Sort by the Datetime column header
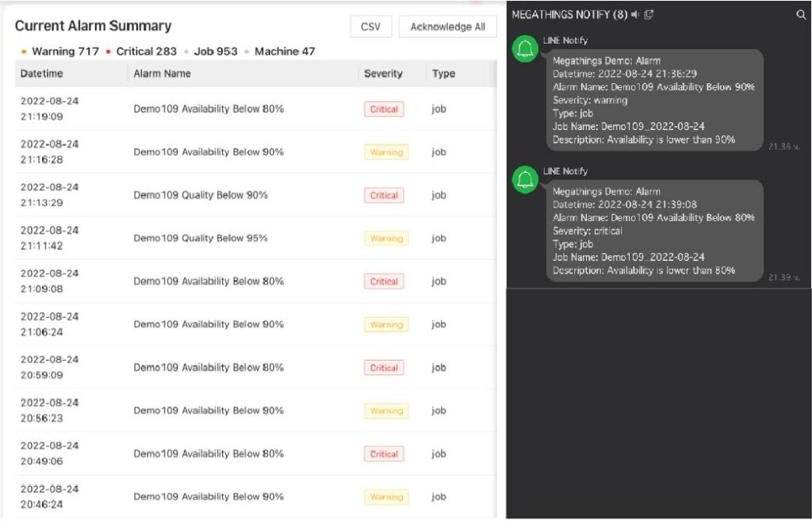Viewport: 812px width, 524px height. 41,74
